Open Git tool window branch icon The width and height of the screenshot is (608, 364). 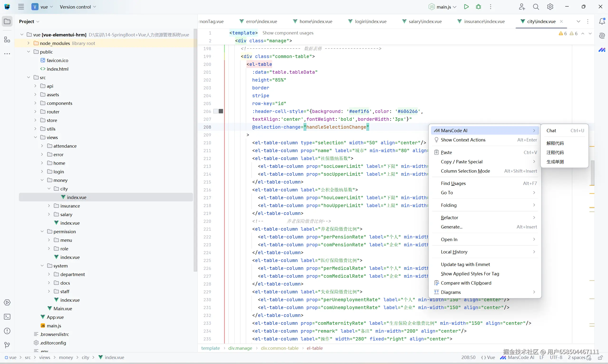[7, 345]
